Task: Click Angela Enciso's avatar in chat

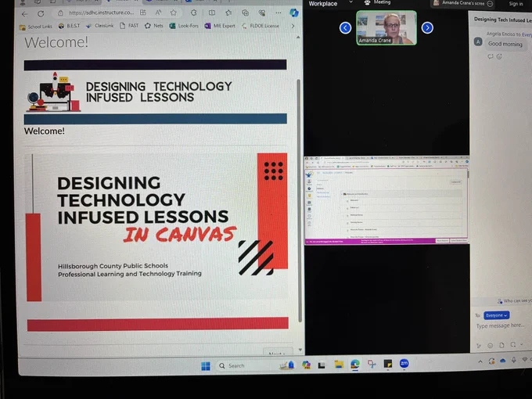Action: point(478,42)
